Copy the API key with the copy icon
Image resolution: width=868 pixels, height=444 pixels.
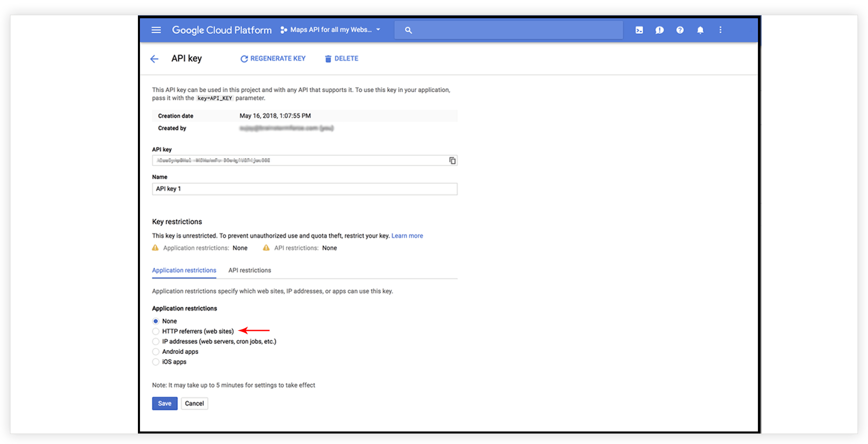click(x=452, y=160)
